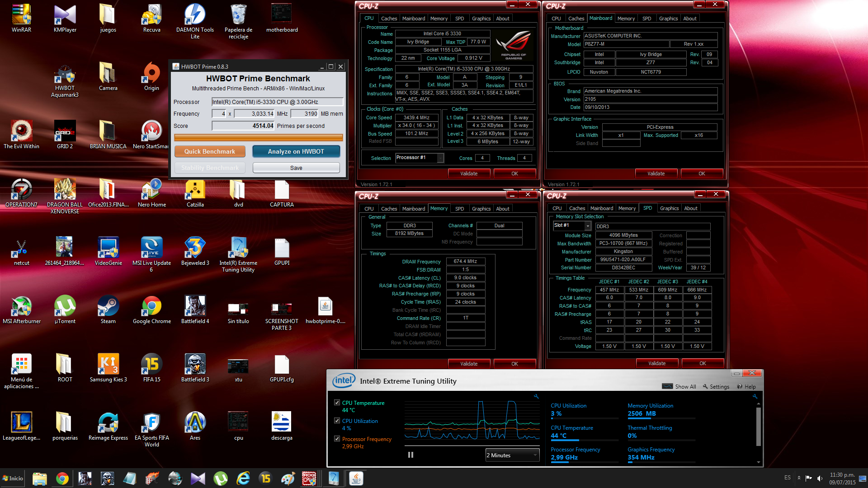
Task: Open About tab in bottom-left CPU-Z window
Action: 503,209
